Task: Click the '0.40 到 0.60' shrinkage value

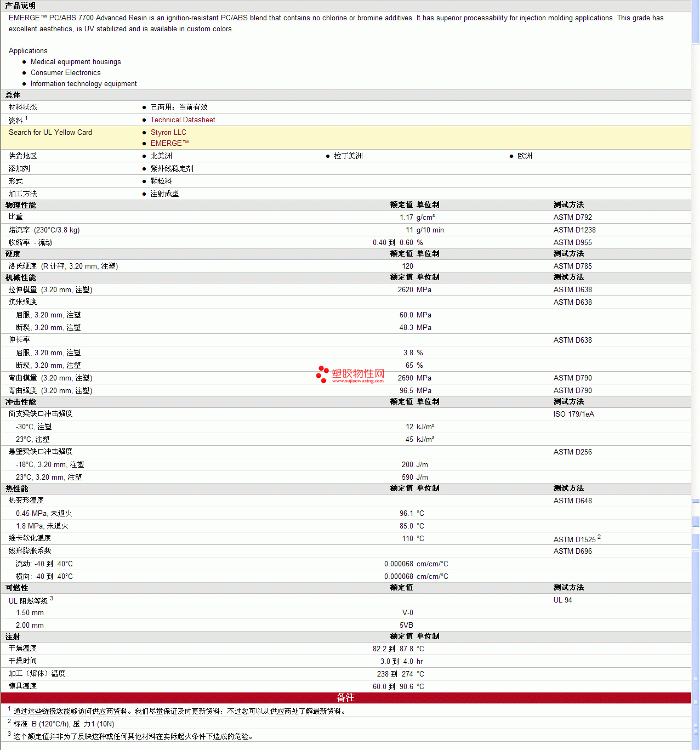Action: (393, 242)
